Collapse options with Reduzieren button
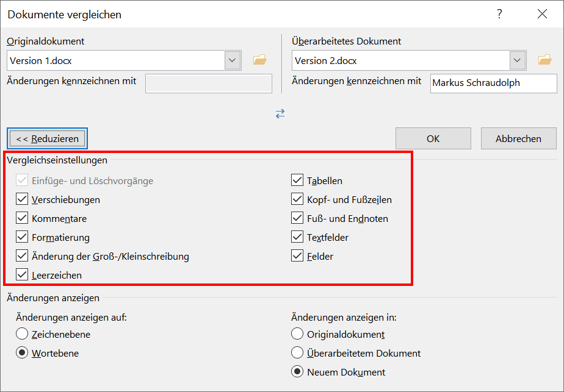Screen dimensions: 564x392 pos(47,138)
